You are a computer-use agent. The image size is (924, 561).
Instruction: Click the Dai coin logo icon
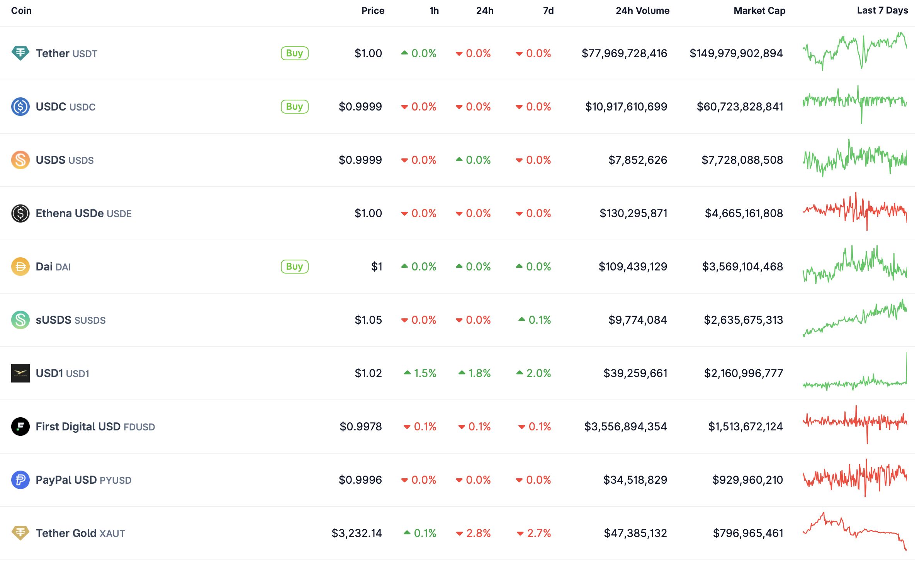20,267
